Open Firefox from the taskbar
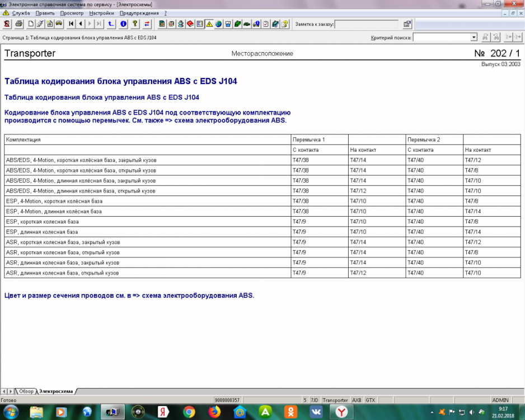Image resolution: width=525 pixels, height=420 pixels. pos(214,412)
